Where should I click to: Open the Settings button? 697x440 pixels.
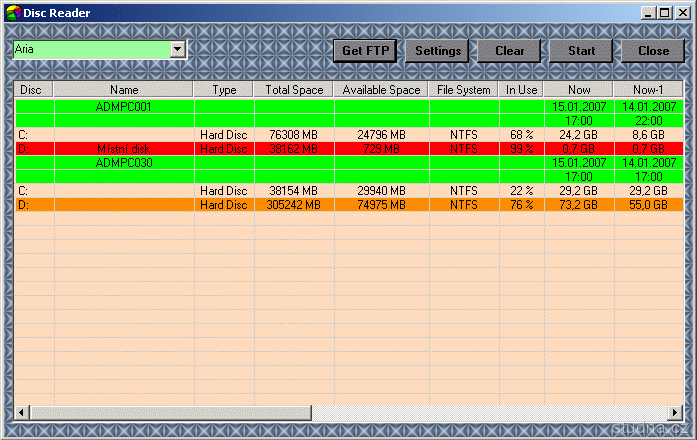(438, 51)
